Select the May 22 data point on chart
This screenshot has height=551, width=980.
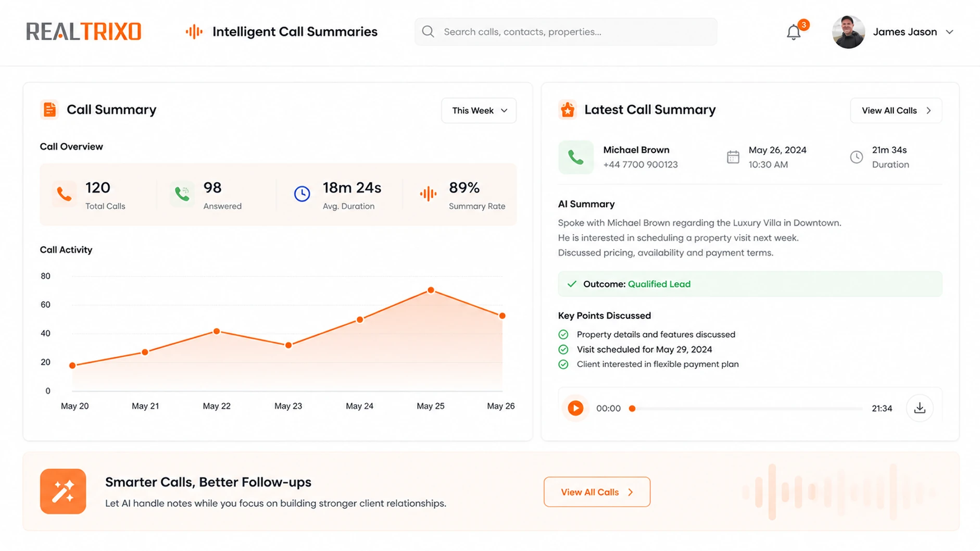click(217, 331)
